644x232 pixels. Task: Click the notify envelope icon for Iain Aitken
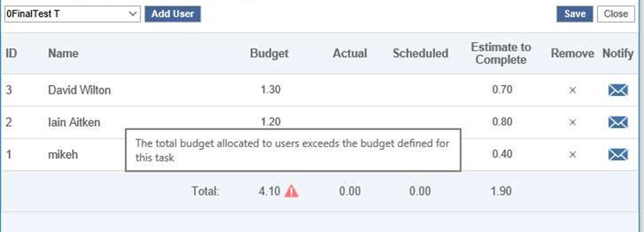tap(618, 122)
